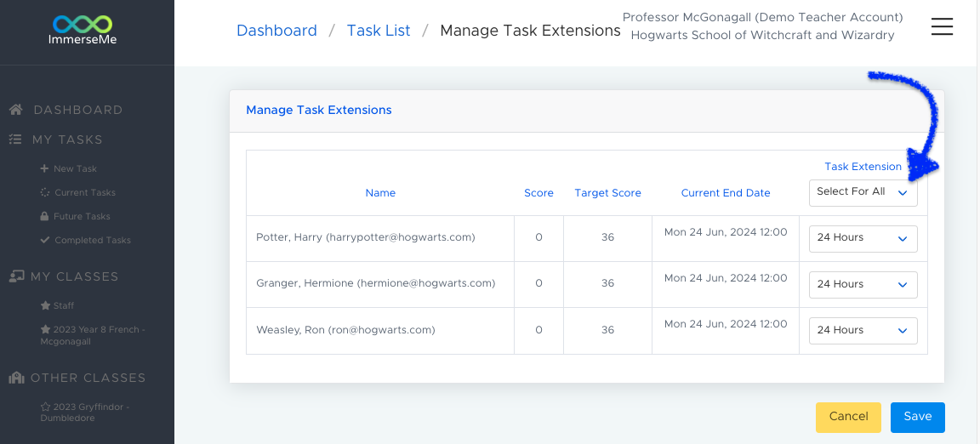Open the Select For All extension dropdown
The height and width of the screenshot is (444, 980).
click(x=863, y=192)
